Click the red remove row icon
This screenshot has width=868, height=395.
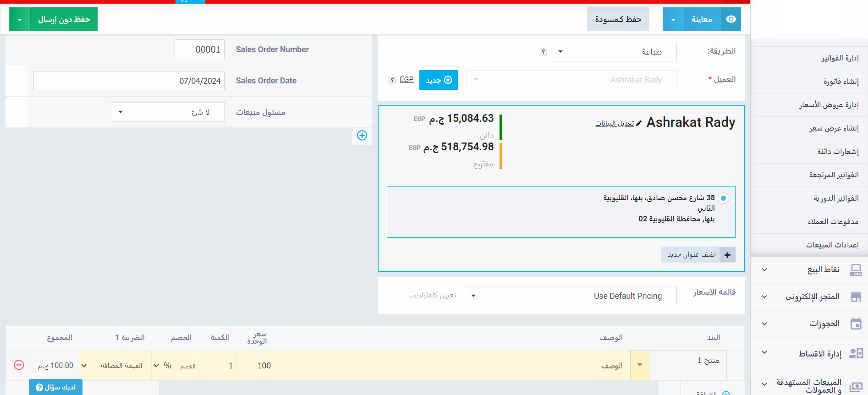coord(19,365)
